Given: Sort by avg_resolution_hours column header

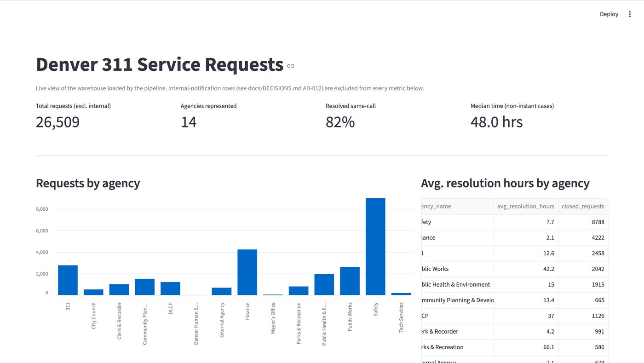Looking at the screenshot, I should point(526,206).
